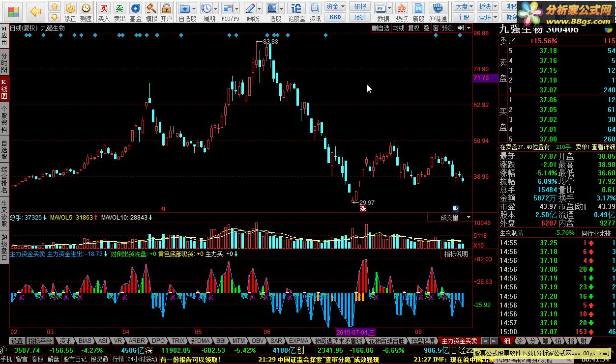Expand the 周期 dropdown arrow
This screenshot has width=616, height=364.
216,8
